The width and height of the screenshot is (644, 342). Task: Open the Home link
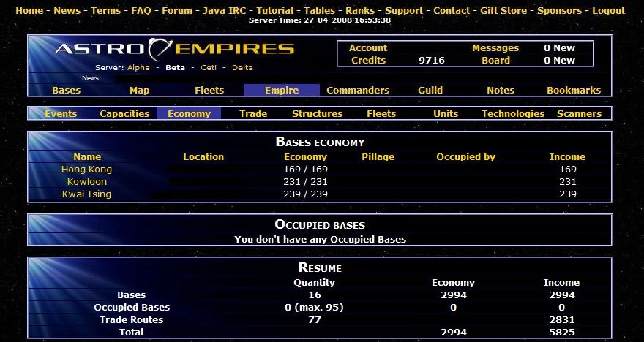coord(29,11)
